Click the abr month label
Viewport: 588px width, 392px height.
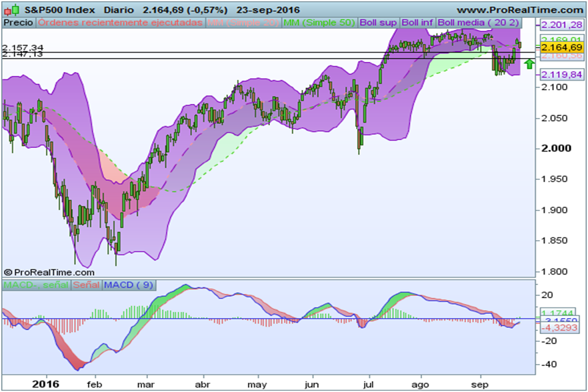click(203, 385)
